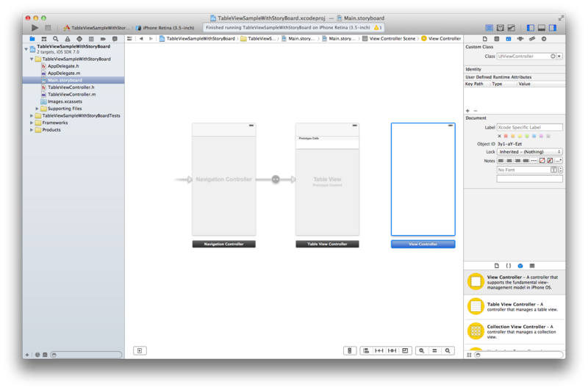Show the Quick Help inspector tab
The height and width of the screenshot is (390, 588).
click(497, 39)
